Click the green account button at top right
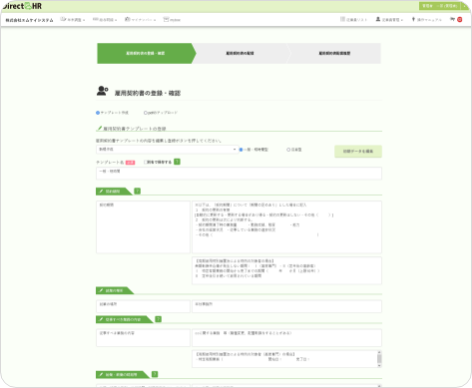The height and width of the screenshot is (388, 472). [x=440, y=6]
